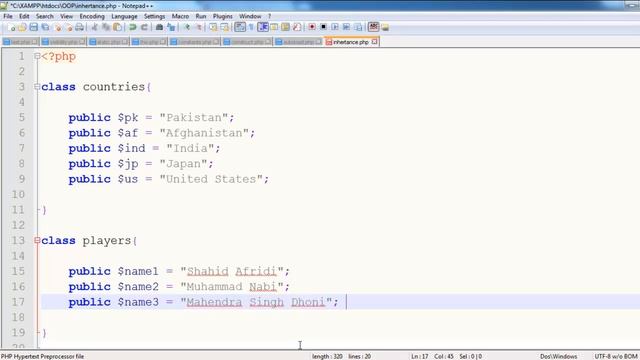
Task: Paste from clipboard toolbar icon
Action: [117, 27]
